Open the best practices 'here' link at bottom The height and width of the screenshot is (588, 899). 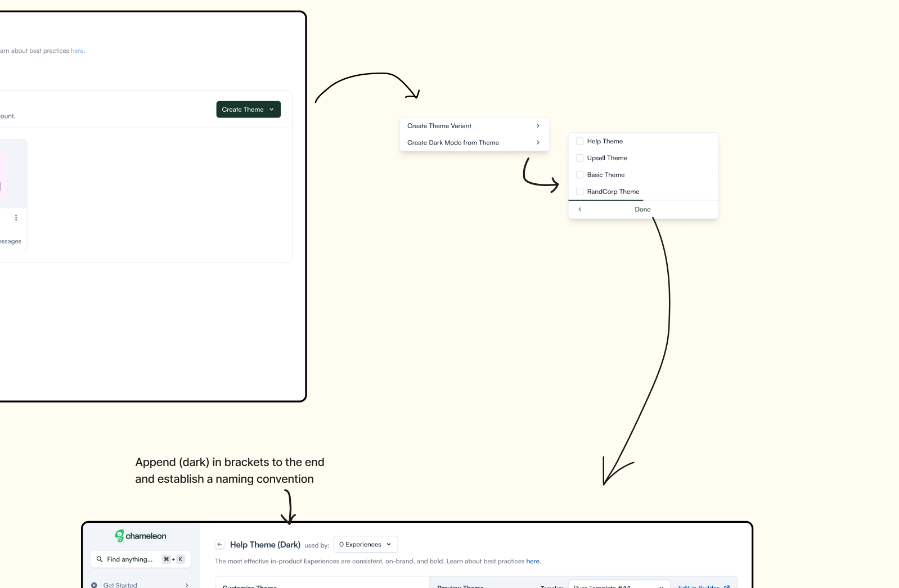pos(533,561)
